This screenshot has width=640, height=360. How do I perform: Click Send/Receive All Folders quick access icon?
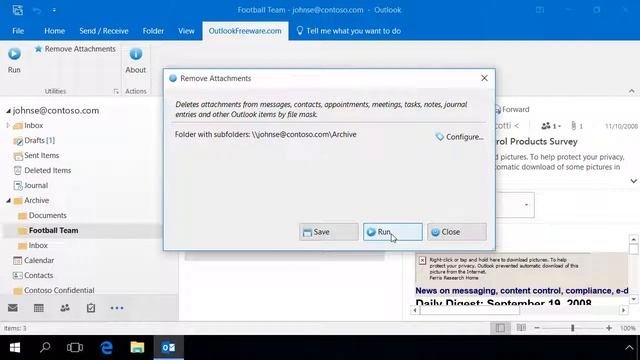coord(18,10)
